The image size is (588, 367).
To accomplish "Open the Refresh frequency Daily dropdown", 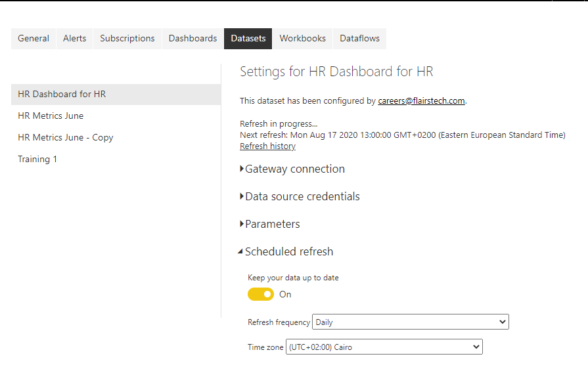I will coord(410,322).
